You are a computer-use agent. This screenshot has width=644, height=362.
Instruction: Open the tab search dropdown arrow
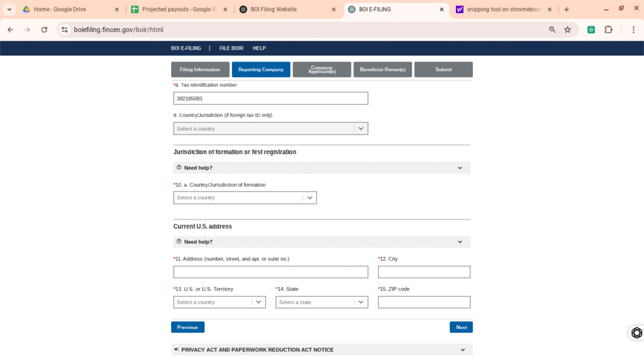[x=9, y=9]
